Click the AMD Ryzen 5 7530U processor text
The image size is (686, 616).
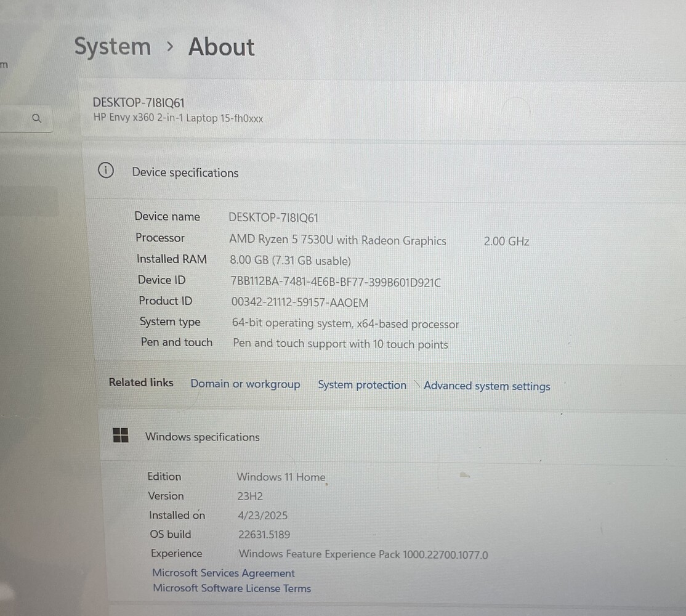click(x=337, y=241)
